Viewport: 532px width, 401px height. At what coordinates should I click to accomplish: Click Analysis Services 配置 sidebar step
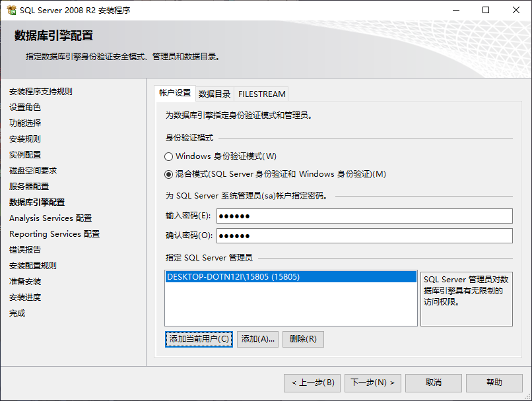tap(51, 218)
